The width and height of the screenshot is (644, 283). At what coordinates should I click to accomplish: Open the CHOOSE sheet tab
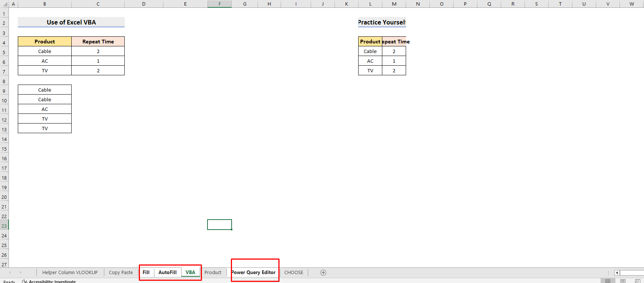point(294,273)
